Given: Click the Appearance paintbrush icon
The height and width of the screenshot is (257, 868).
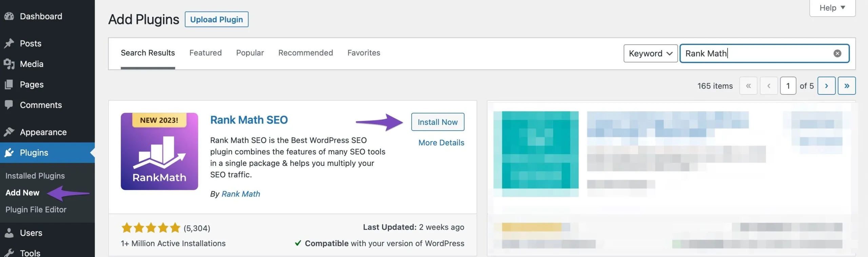Looking at the screenshot, I should point(9,132).
